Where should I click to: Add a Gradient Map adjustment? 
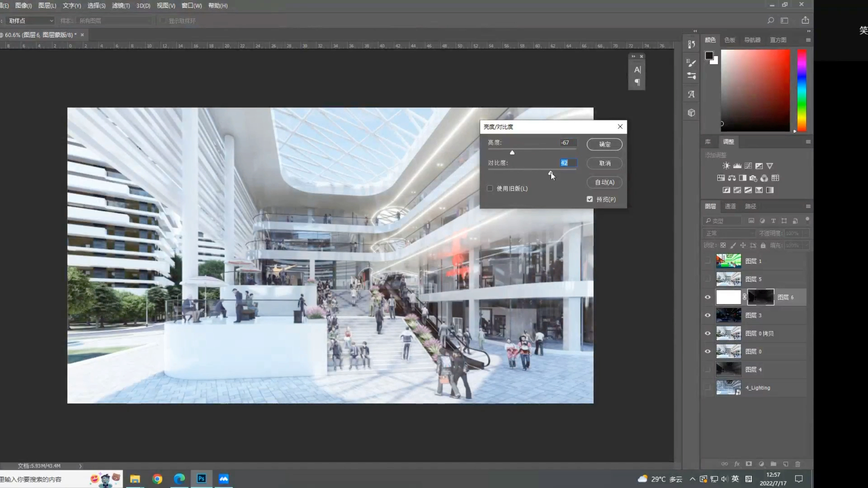pyautogui.click(x=770, y=190)
